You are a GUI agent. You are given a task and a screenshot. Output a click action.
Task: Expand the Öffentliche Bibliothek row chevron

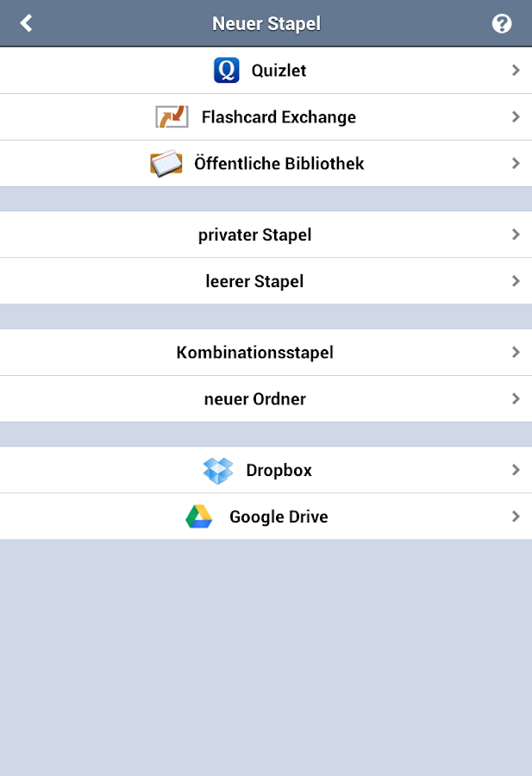pyautogui.click(x=516, y=163)
